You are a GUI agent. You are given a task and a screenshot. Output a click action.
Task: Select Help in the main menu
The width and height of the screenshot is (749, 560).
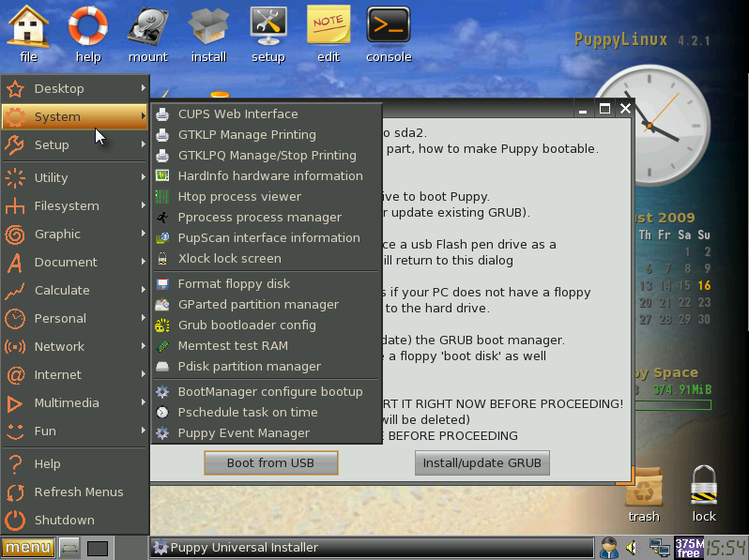click(75, 463)
